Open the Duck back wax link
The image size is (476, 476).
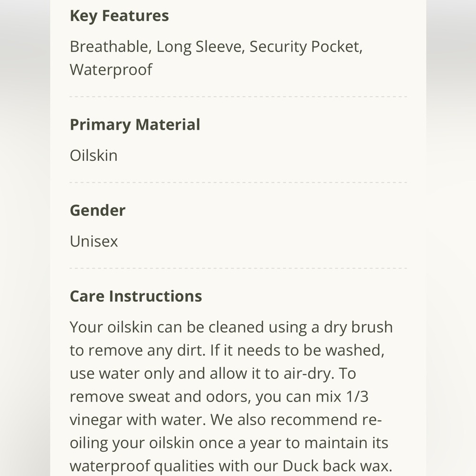(337, 466)
